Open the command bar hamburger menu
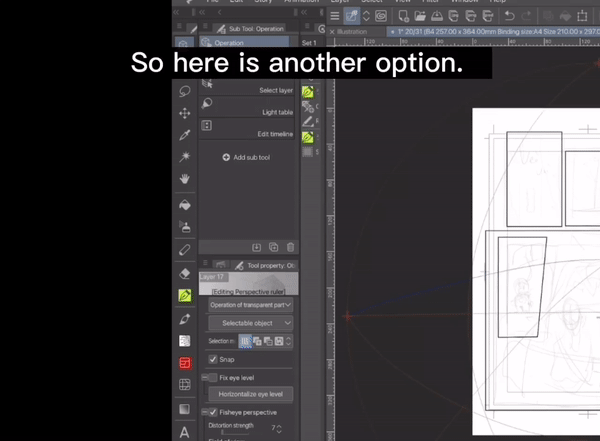The image size is (600, 441). (x=335, y=16)
